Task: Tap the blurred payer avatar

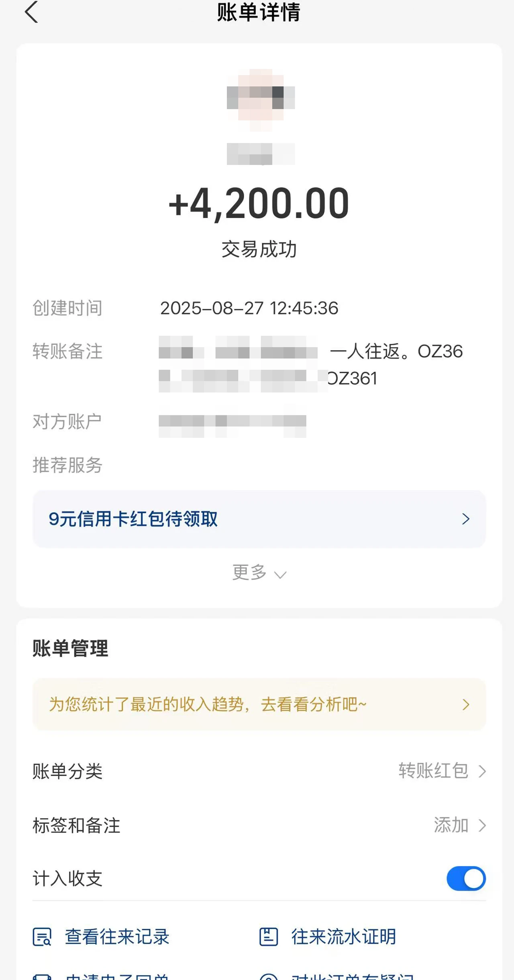Action: coord(261,98)
